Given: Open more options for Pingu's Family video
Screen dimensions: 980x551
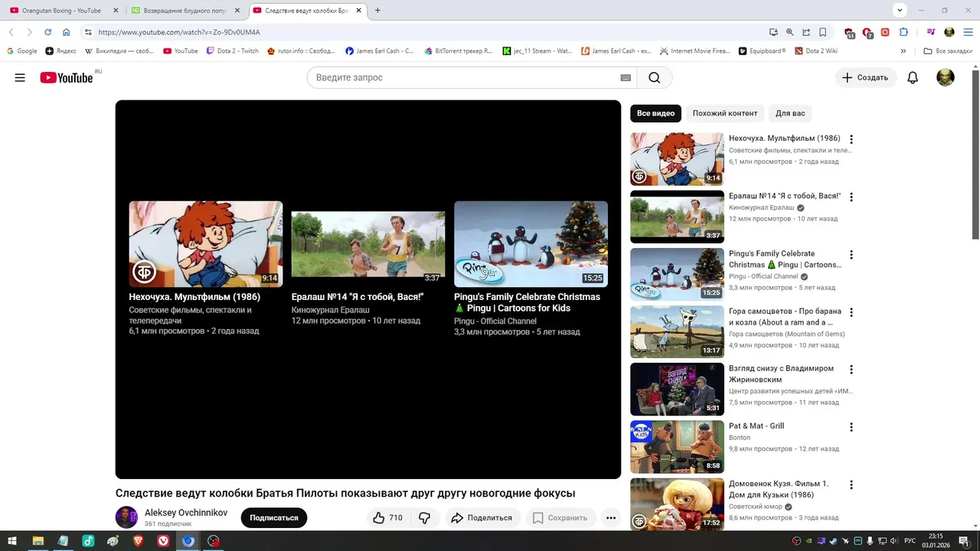Looking at the screenshot, I should click(x=851, y=254).
